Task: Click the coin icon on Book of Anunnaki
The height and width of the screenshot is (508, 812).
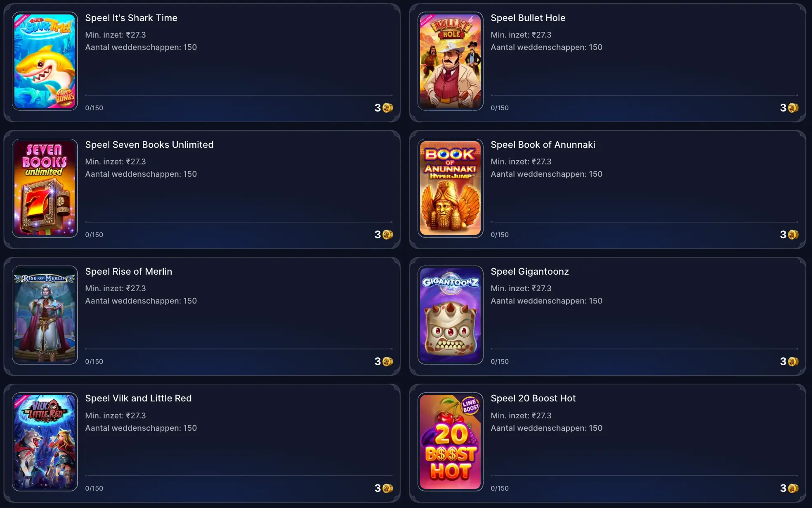Action: [x=793, y=235]
